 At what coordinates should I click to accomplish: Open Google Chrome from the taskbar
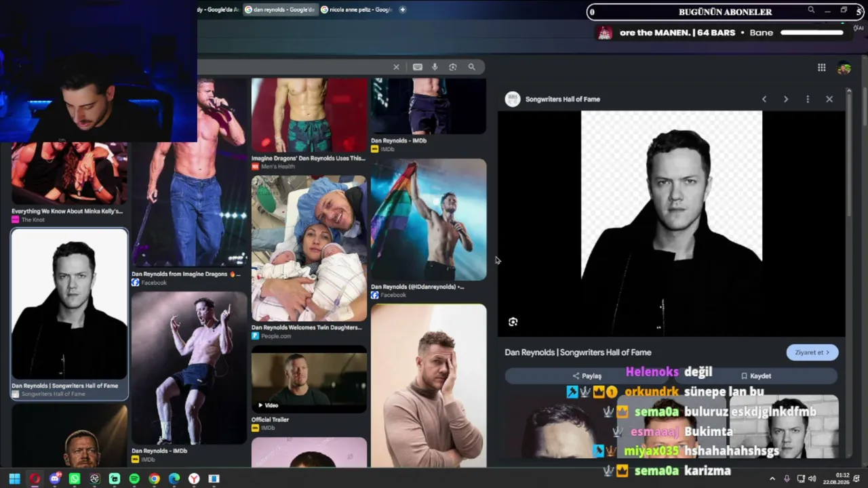154,479
